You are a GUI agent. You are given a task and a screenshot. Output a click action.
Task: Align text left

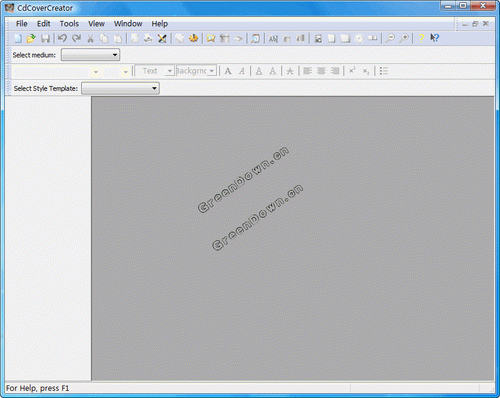(307, 71)
